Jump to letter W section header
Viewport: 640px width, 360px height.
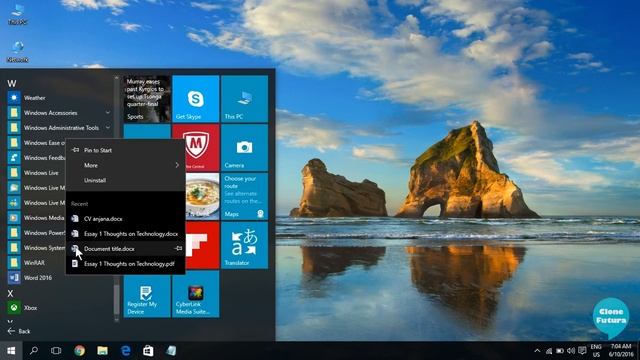click(x=12, y=83)
